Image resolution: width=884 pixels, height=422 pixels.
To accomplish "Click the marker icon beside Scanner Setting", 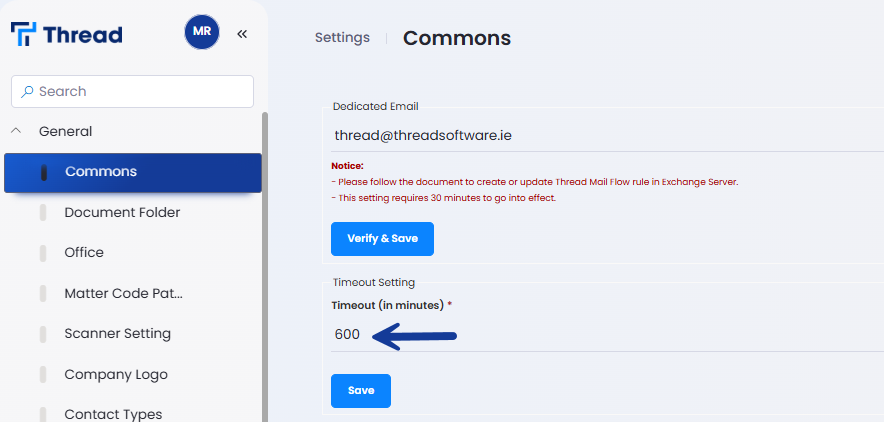I will click(x=43, y=334).
